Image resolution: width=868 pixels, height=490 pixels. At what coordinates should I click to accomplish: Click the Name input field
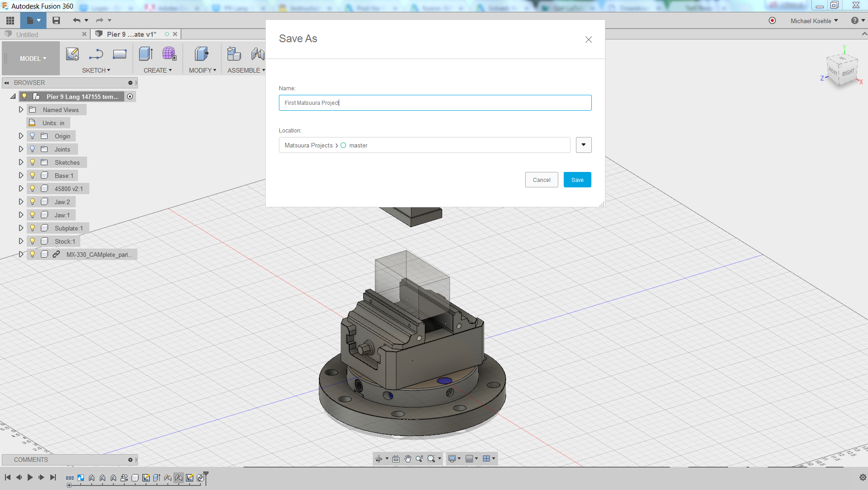pos(435,103)
